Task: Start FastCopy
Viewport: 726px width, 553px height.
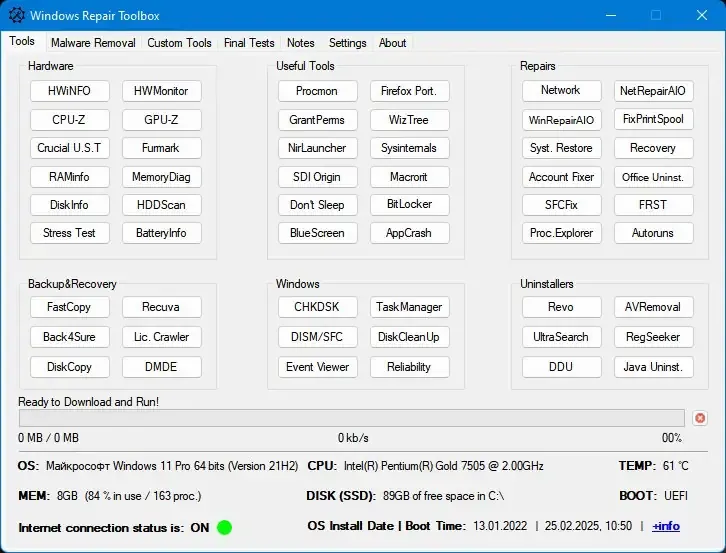Action: (x=69, y=307)
